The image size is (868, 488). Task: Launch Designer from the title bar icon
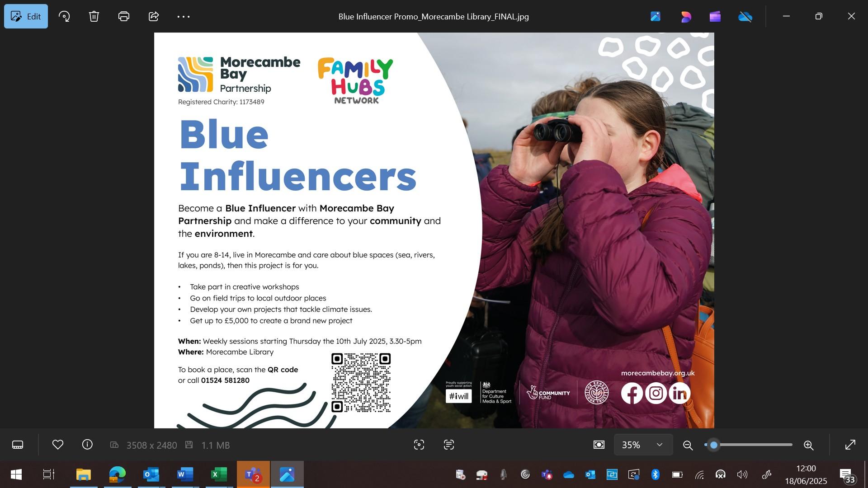pos(686,17)
